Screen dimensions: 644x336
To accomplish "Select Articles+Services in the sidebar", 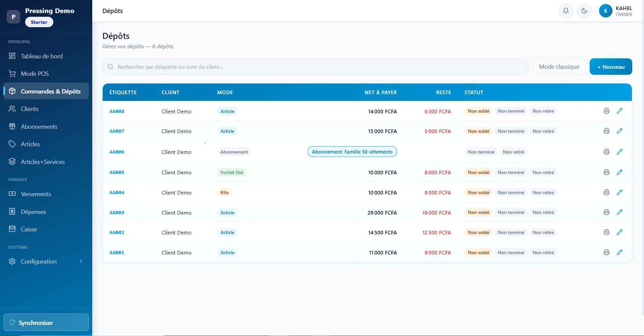I will (46, 162).
